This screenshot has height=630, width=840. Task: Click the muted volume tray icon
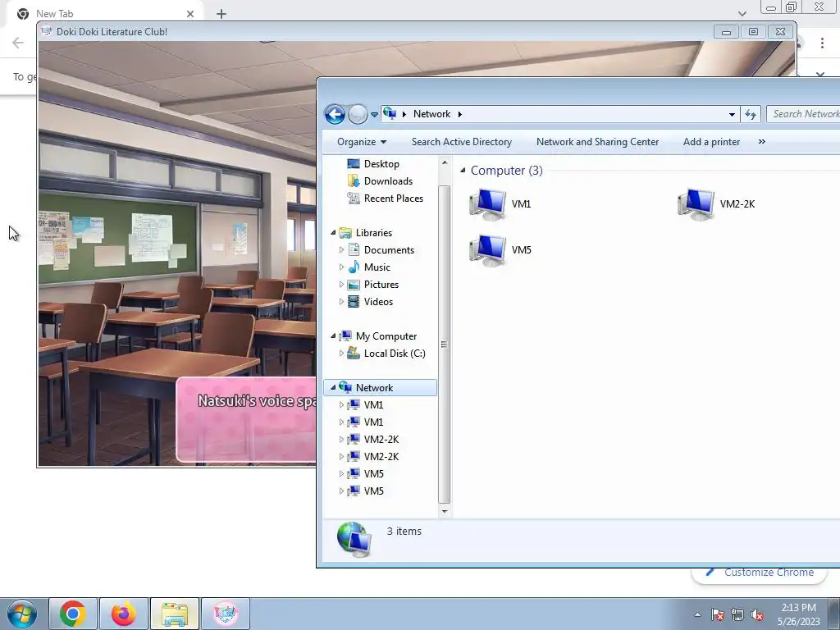tap(757, 615)
